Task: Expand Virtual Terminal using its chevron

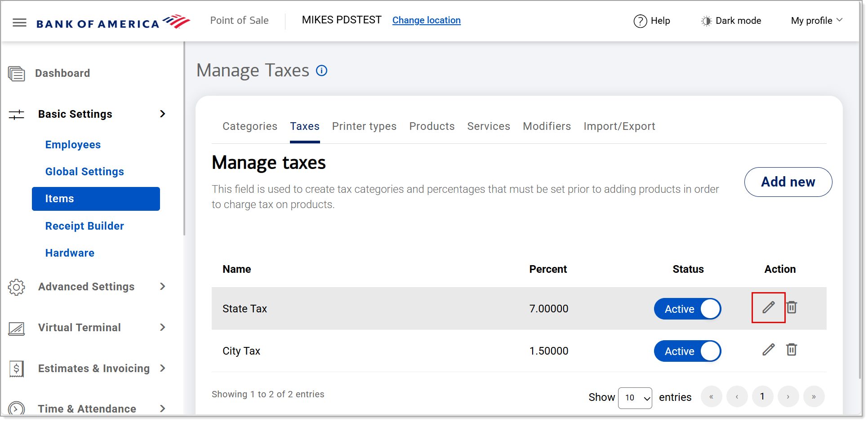Action: 163,328
